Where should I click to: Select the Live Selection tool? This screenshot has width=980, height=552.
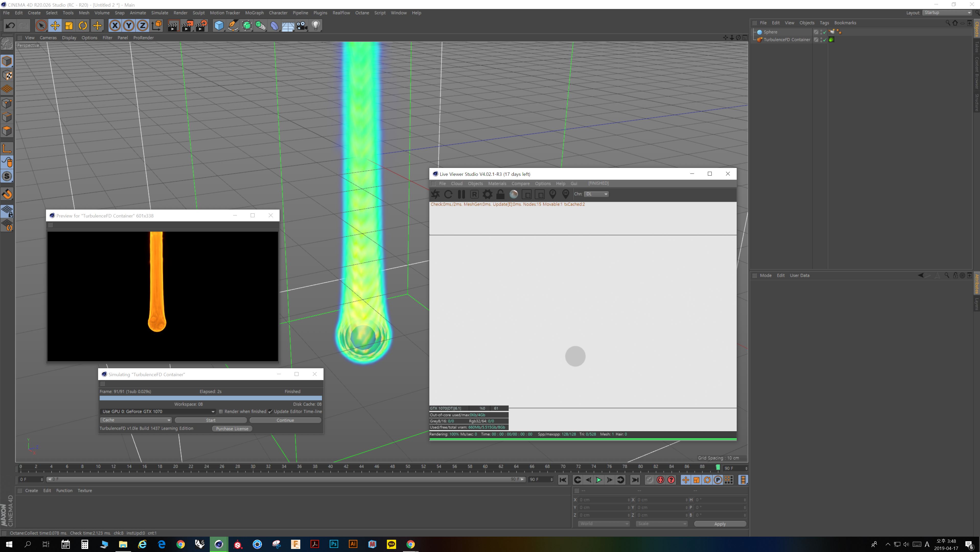click(x=41, y=26)
